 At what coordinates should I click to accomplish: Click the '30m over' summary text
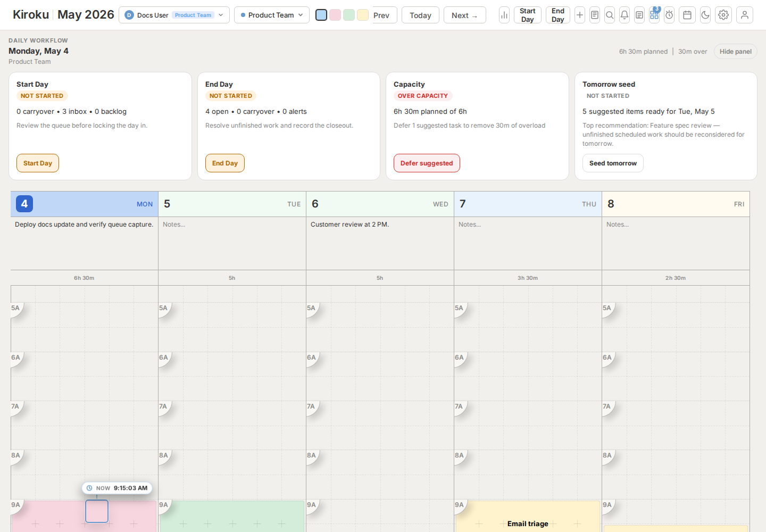pos(693,52)
